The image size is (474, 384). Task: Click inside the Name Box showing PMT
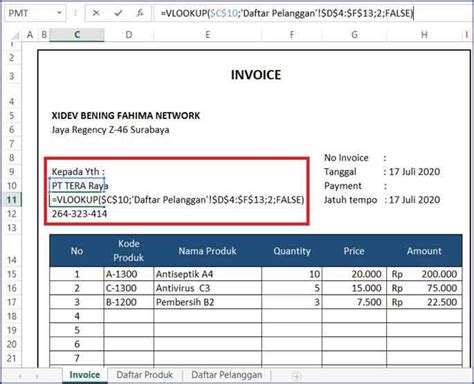(x=30, y=13)
